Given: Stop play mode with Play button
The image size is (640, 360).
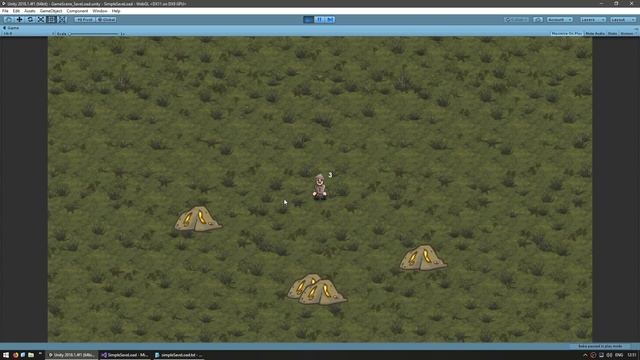Looking at the screenshot, I should 309,20.
